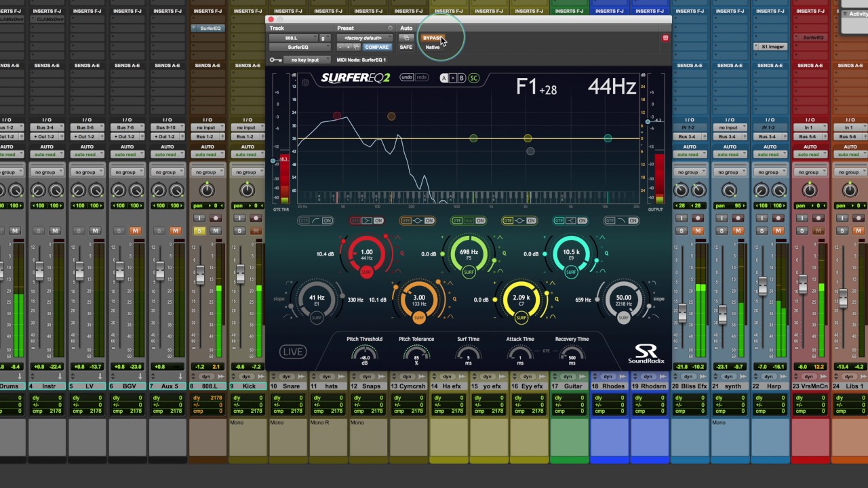Screen dimensions: 868x488
Task: Click the key input key icon
Action: click(x=275, y=60)
